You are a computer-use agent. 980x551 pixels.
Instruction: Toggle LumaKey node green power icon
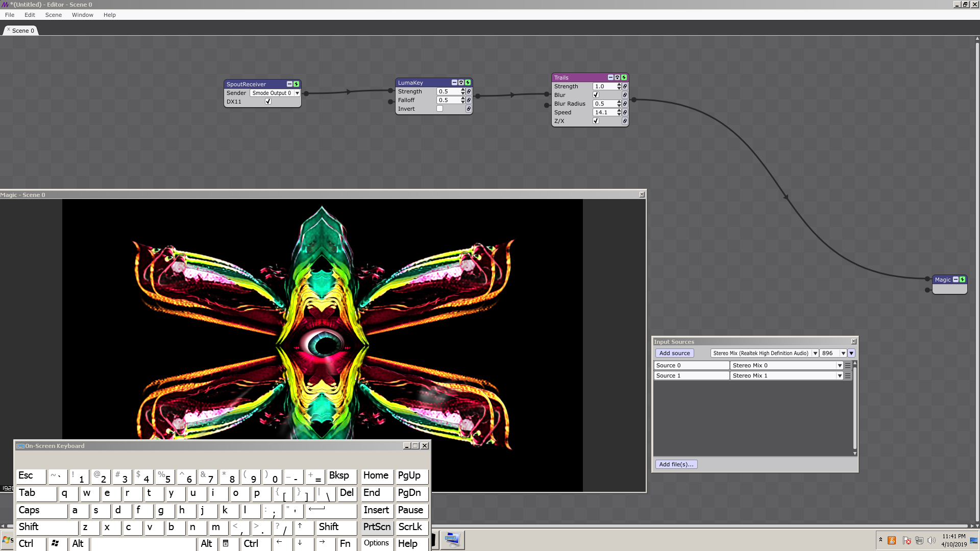pos(468,83)
